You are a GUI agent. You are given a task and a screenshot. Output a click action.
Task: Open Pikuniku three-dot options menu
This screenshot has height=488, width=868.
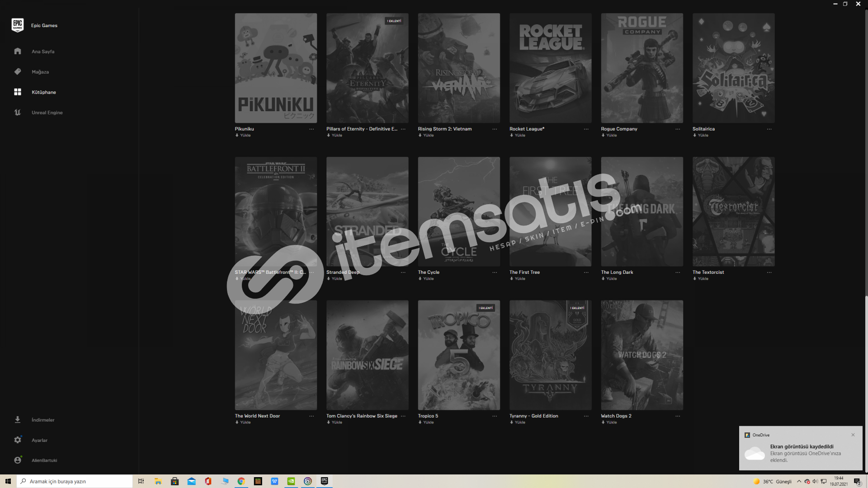click(x=311, y=129)
